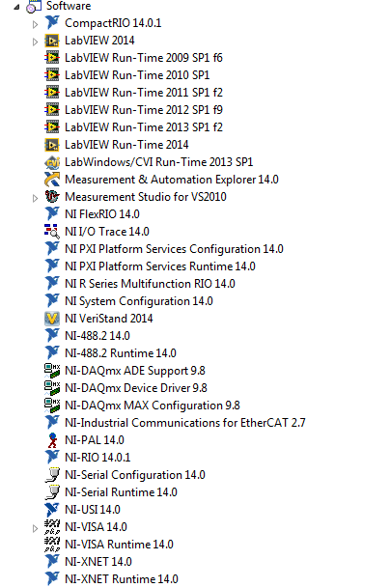Select LabWindows/CVI Run-Time 2013 SP1 text
The image size is (390, 588).
point(159,162)
